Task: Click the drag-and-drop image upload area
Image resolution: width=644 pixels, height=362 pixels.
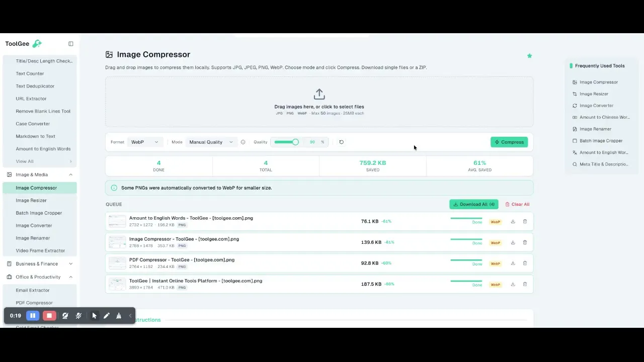Action: pos(319,102)
